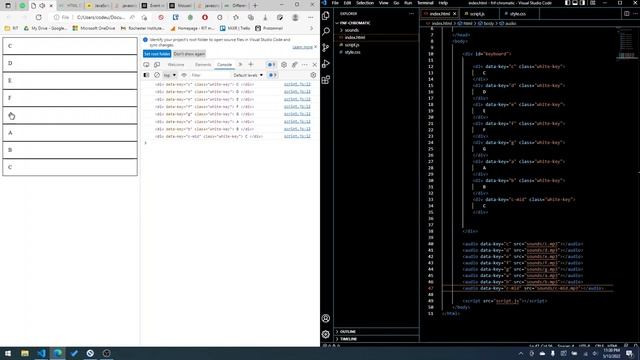Toggle DevTools device emulation icon
This screenshot has height=360, width=640.
point(157,64)
